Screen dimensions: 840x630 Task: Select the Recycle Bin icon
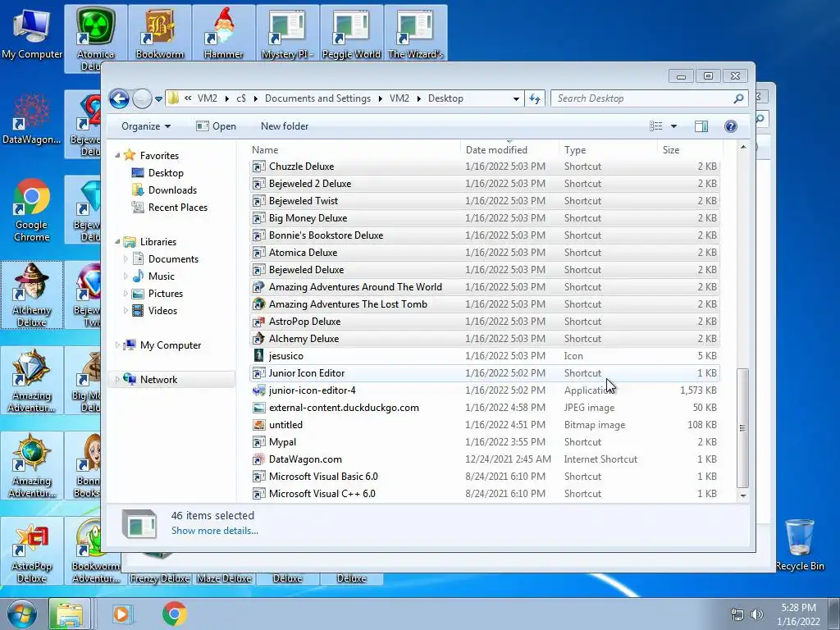[x=800, y=545]
